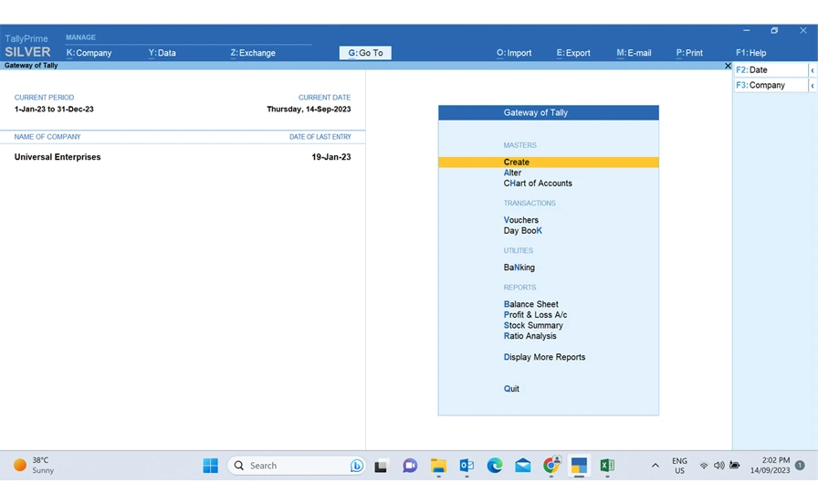Open the M:E-mail menu

click(634, 53)
